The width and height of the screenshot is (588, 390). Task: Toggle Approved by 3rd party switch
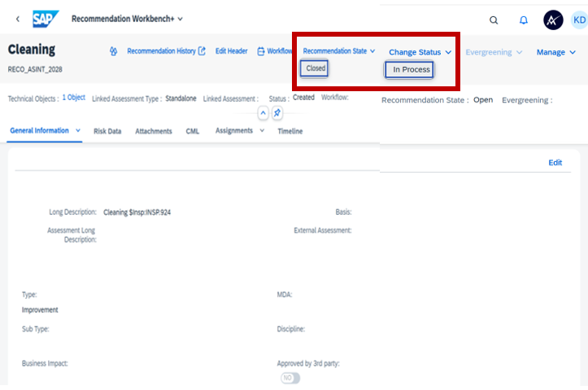290,378
